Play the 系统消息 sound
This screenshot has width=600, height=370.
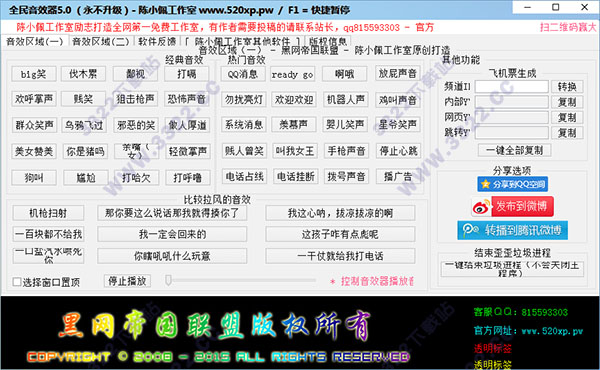tap(244, 125)
